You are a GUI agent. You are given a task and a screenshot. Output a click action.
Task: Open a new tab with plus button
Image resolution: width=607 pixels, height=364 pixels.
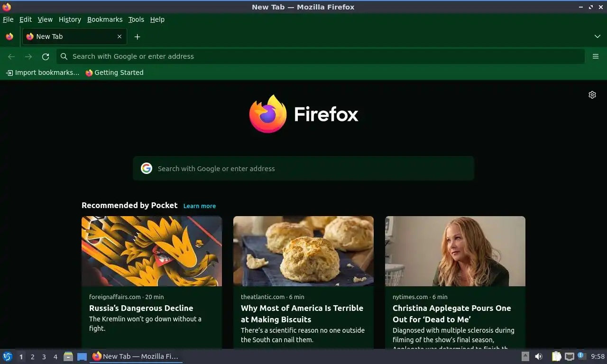click(137, 36)
